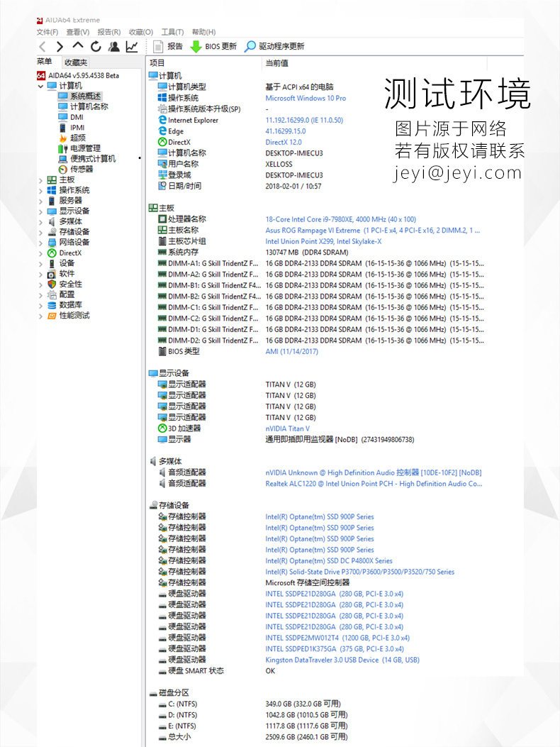The width and height of the screenshot is (560, 747).
Task: Open the 查看(V) menu
Action: pos(77,32)
